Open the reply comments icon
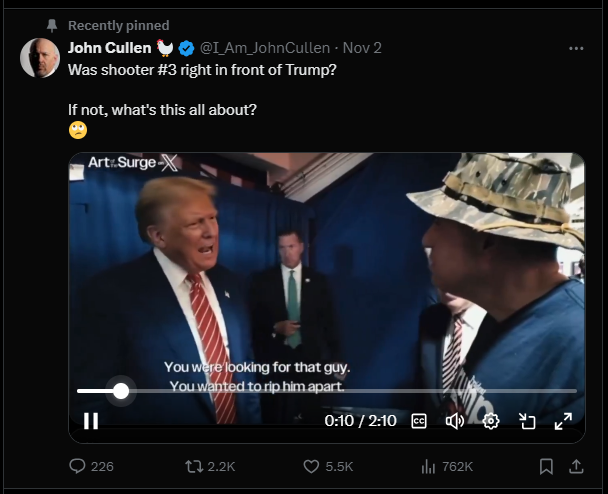This screenshot has height=494, width=608. pyautogui.click(x=77, y=466)
